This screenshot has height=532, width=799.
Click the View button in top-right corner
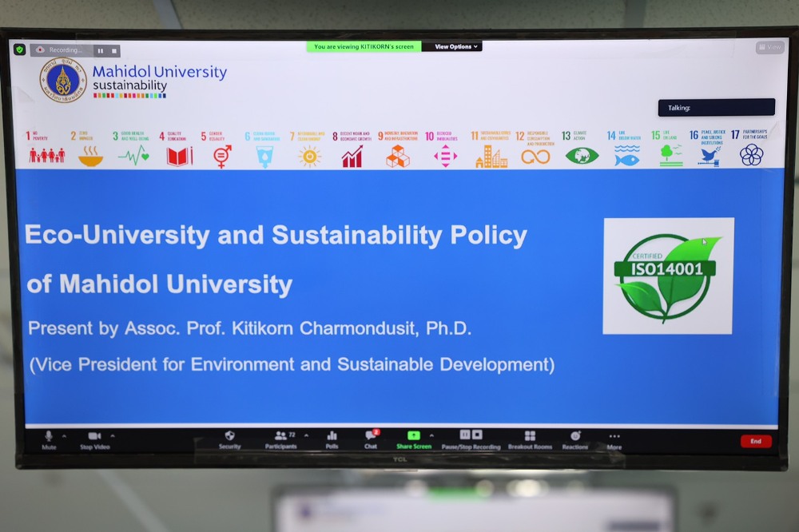pos(769,48)
